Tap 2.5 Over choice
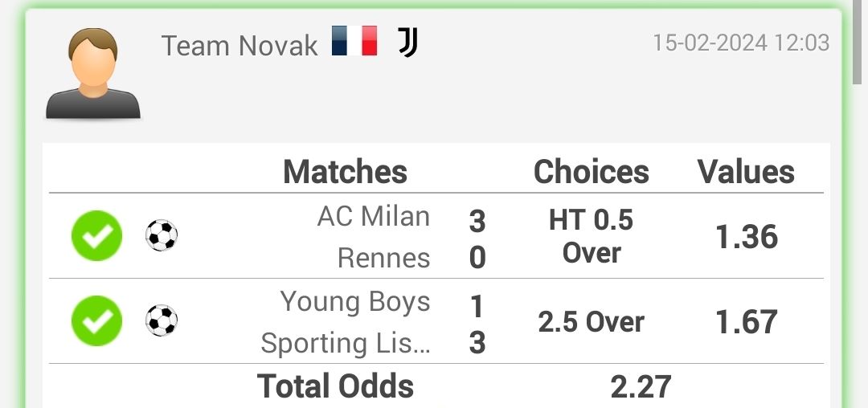This screenshot has height=408, width=868. (x=592, y=322)
